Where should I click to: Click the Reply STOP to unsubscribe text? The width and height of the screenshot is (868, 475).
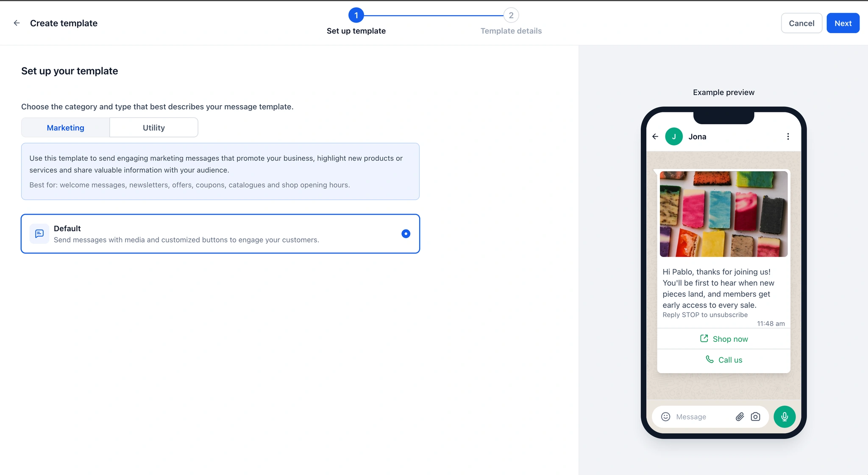coord(705,315)
